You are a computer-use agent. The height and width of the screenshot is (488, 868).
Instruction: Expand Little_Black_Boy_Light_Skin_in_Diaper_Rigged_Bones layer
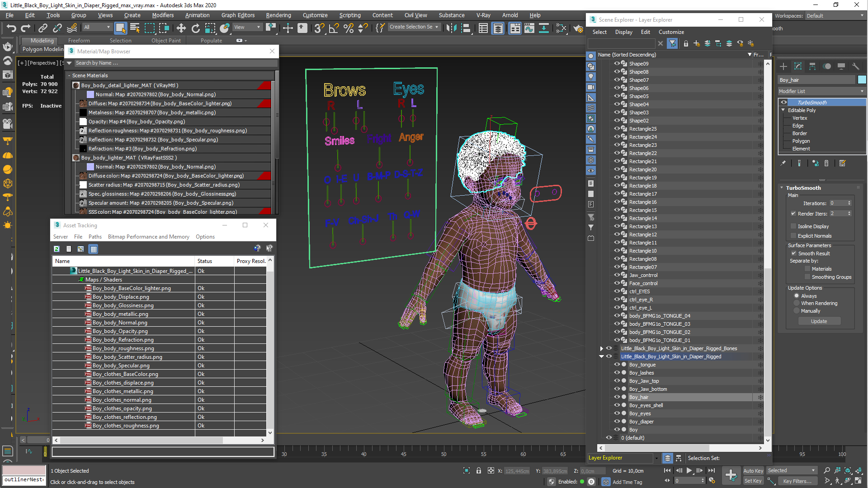pos(602,348)
